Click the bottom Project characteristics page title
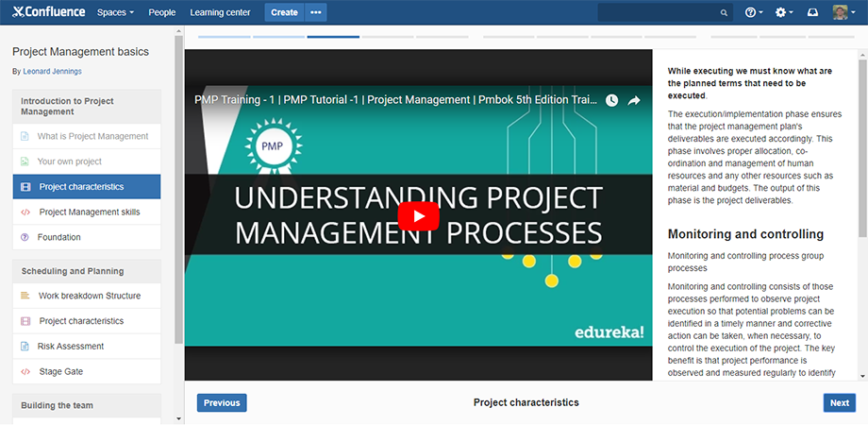This screenshot has width=868, height=425. pyautogui.click(x=526, y=402)
